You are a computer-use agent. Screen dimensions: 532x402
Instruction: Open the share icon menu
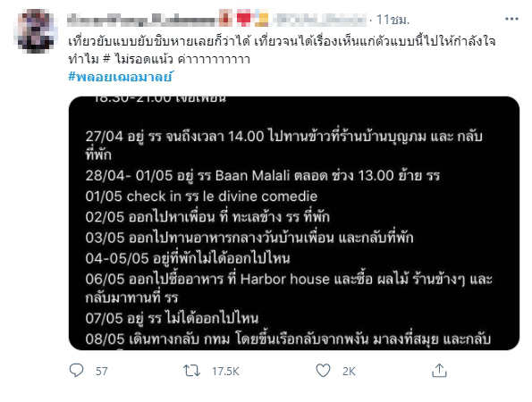439,370
